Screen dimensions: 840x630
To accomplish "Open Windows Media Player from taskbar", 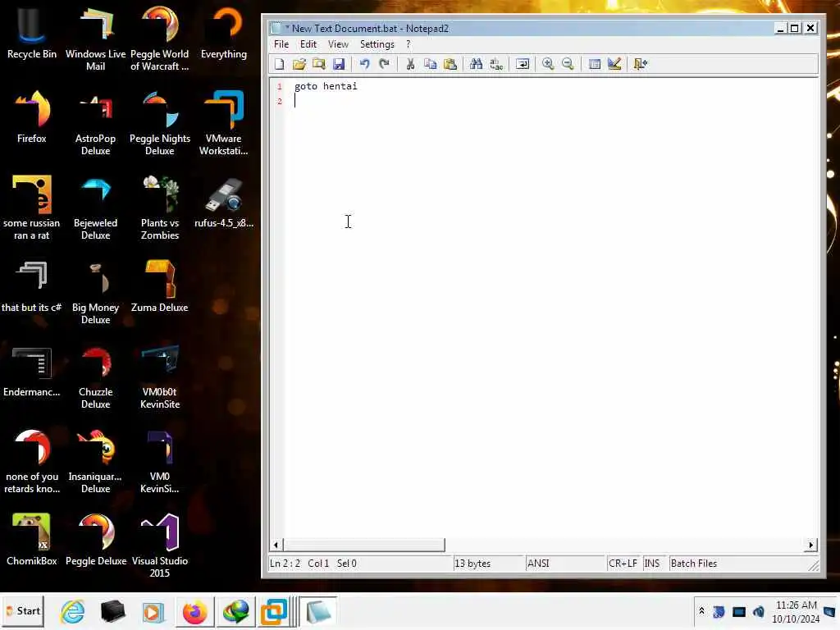I will pyautogui.click(x=153, y=611).
